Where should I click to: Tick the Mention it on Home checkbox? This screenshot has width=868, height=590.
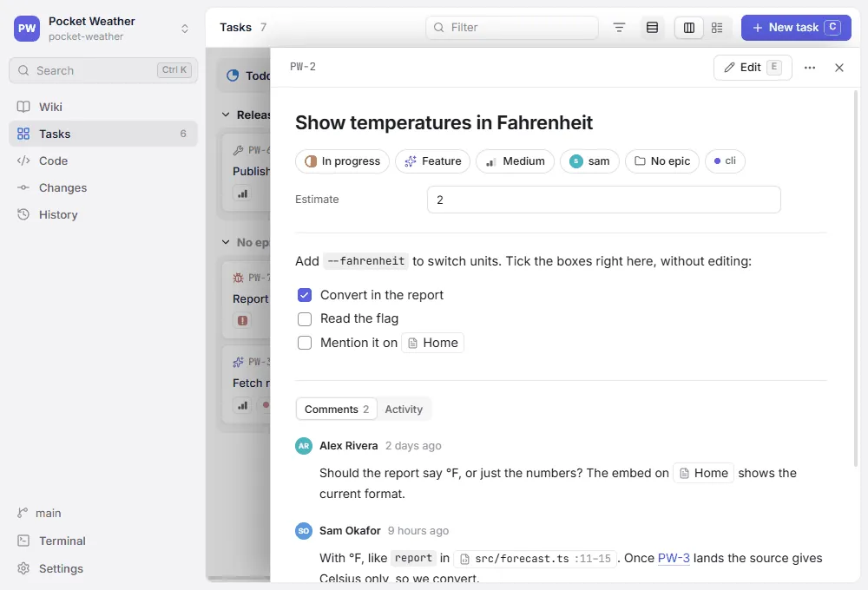pos(305,343)
